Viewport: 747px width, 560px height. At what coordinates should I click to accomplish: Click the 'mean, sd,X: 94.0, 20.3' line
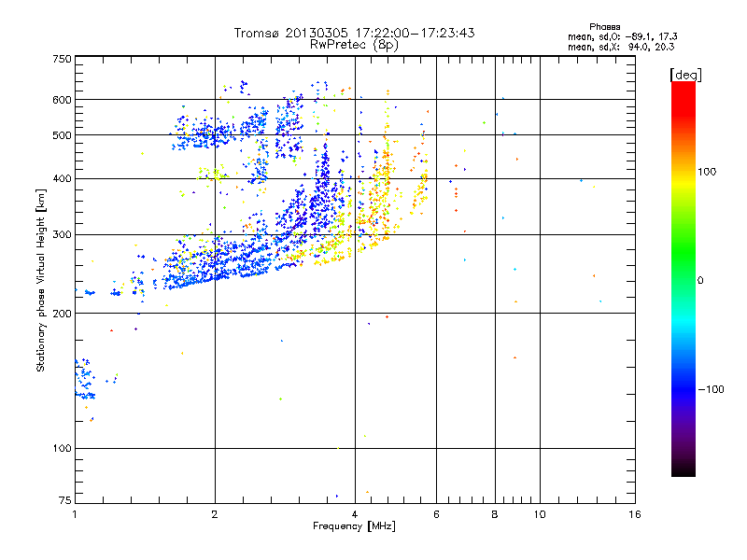[x=621, y=47]
